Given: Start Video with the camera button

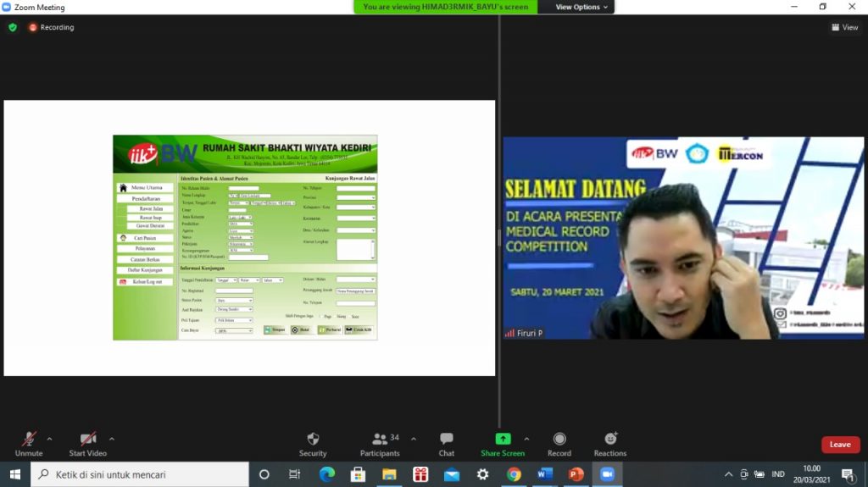Looking at the screenshot, I should point(88,443).
